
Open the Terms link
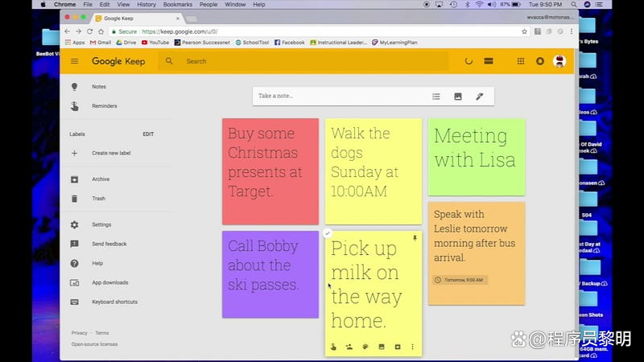point(102,333)
